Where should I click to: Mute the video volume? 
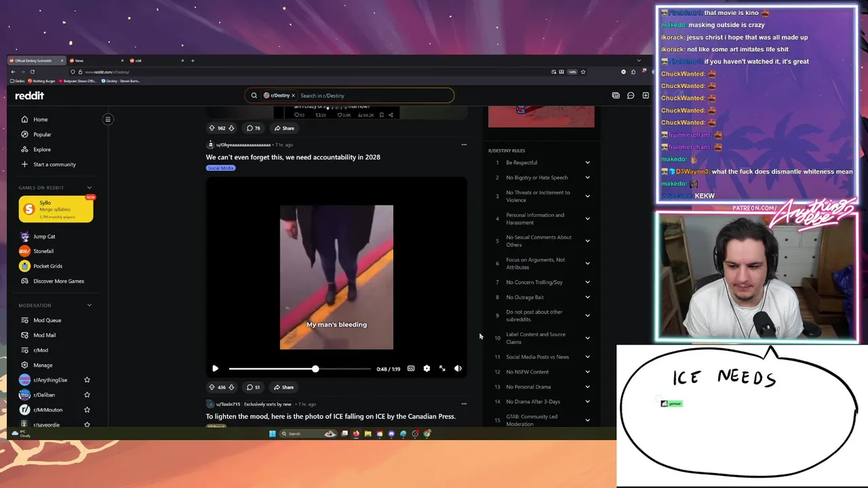pos(458,369)
